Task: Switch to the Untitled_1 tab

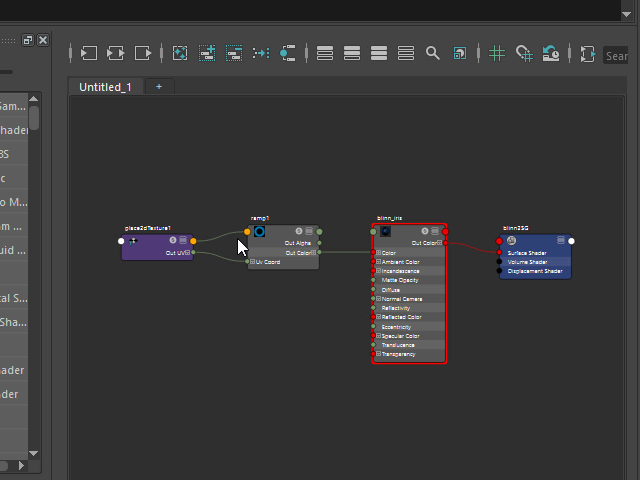Action: click(105, 87)
